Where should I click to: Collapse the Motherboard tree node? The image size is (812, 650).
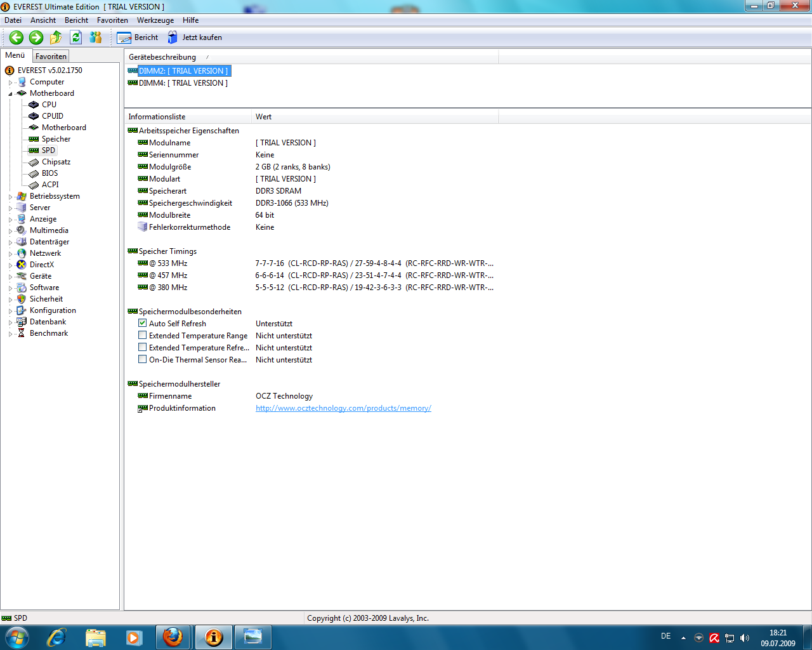10,94
